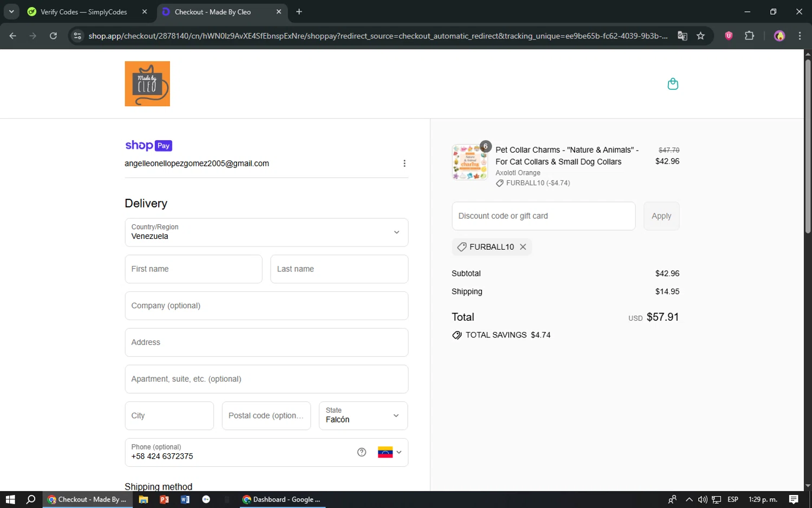The height and width of the screenshot is (508, 812).
Task: Expand the Country/Region dropdown
Action: click(266, 232)
